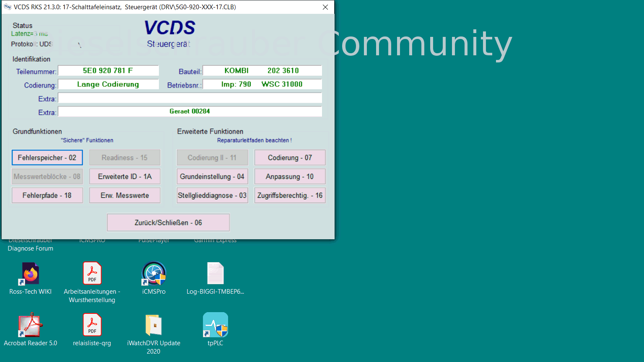Open Log-BIGGI-TMBEP6 text file

pyautogui.click(x=216, y=279)
